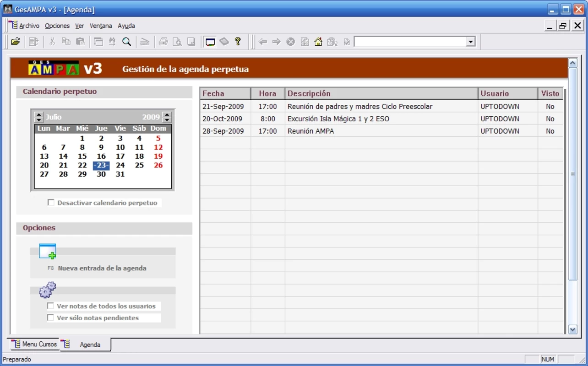Click the month stepper next to Julio

point(39,117)
